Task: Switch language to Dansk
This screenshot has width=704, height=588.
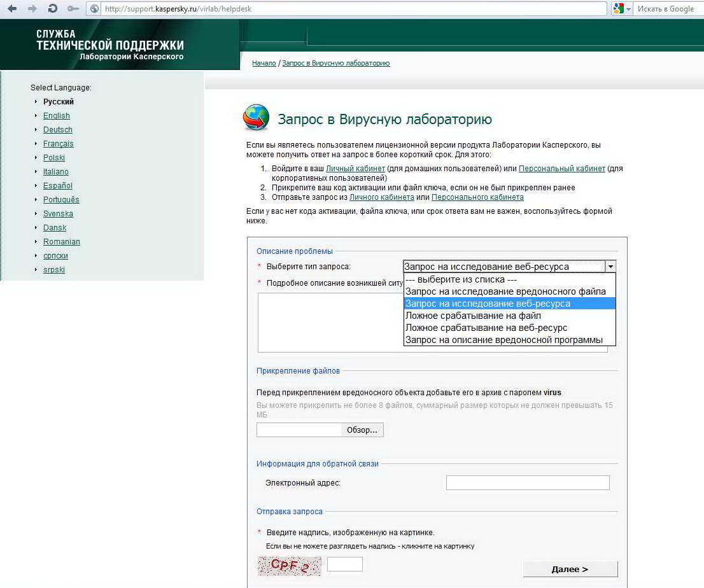Action: [55, 228]
